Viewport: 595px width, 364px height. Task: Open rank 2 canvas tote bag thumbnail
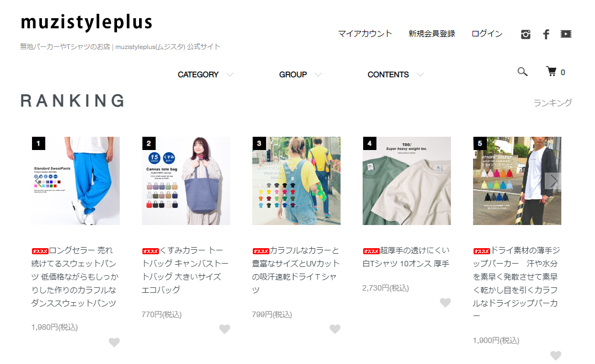click(x=186, y=181)
